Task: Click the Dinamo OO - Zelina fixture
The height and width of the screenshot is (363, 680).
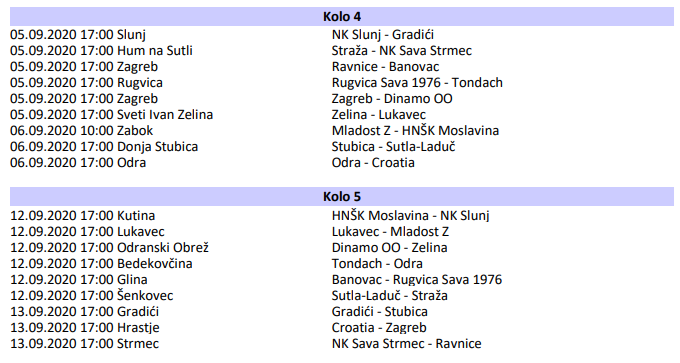Action: (389, 248)
